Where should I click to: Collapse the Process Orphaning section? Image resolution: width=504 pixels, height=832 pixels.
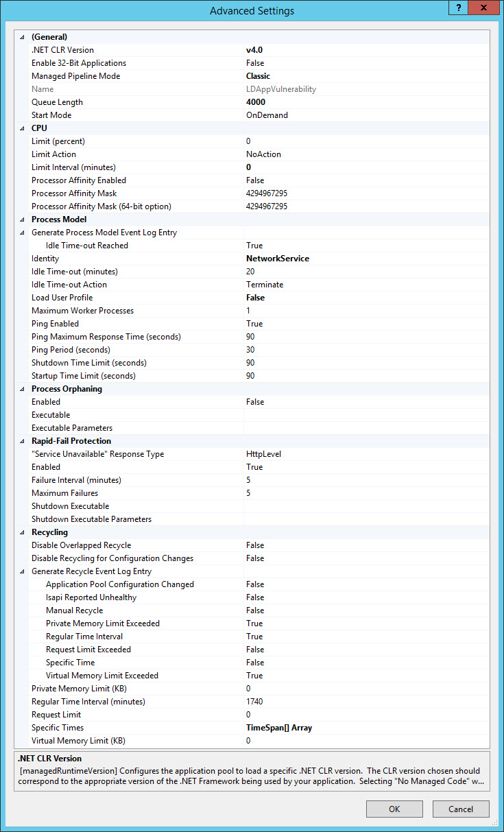(x=21, y=389)
